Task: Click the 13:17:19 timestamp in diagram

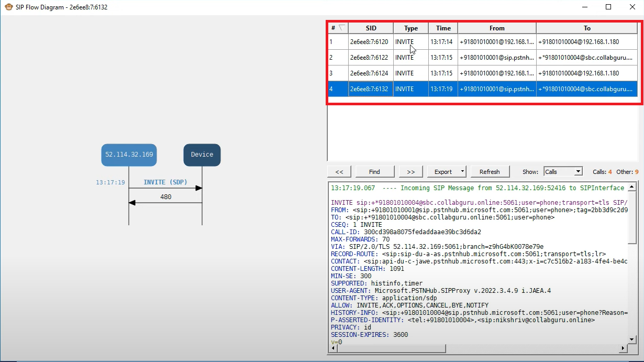Action: [x=110, y=182]
